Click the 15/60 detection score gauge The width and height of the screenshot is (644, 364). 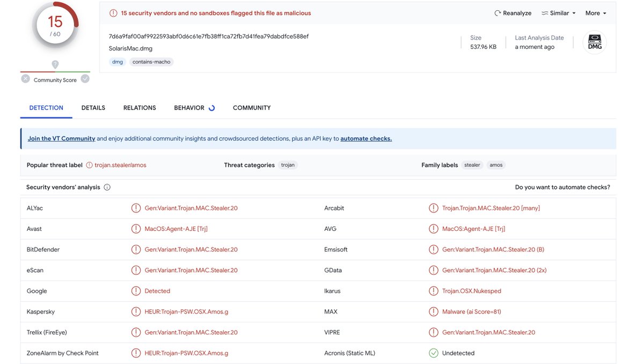tap(55, 25)
